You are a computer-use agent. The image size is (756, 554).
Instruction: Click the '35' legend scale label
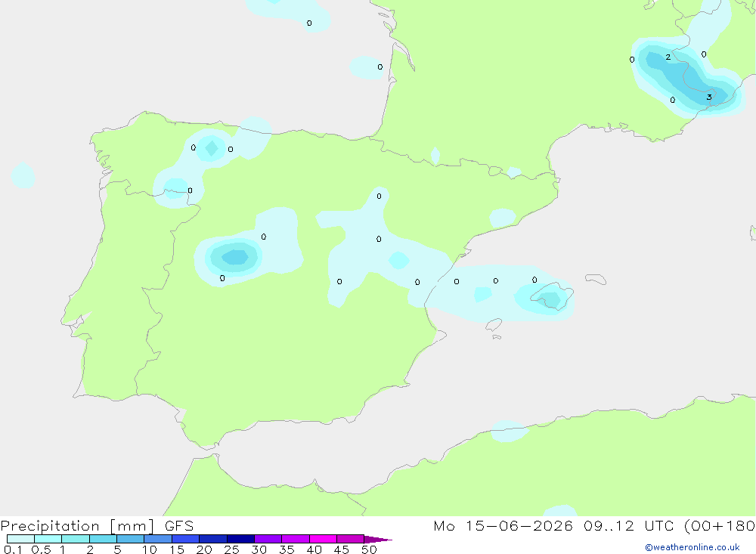[287, 549]
